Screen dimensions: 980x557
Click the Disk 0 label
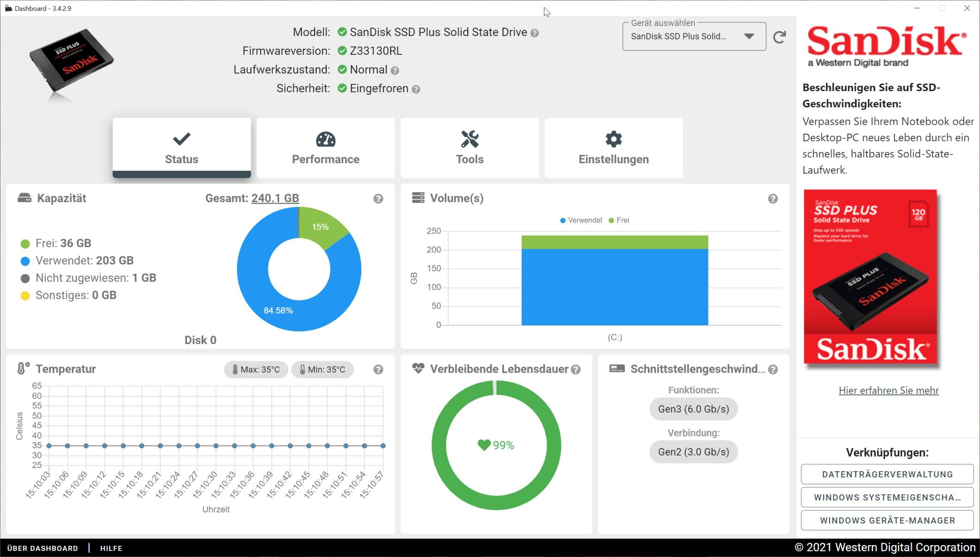coord(200,340)
